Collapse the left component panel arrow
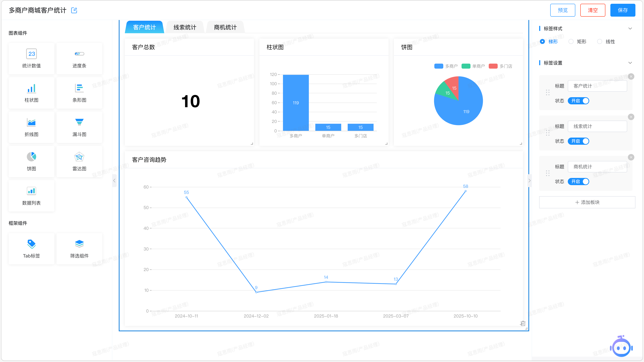The width and height of the screenshot is (644, 362). [114, 180]
